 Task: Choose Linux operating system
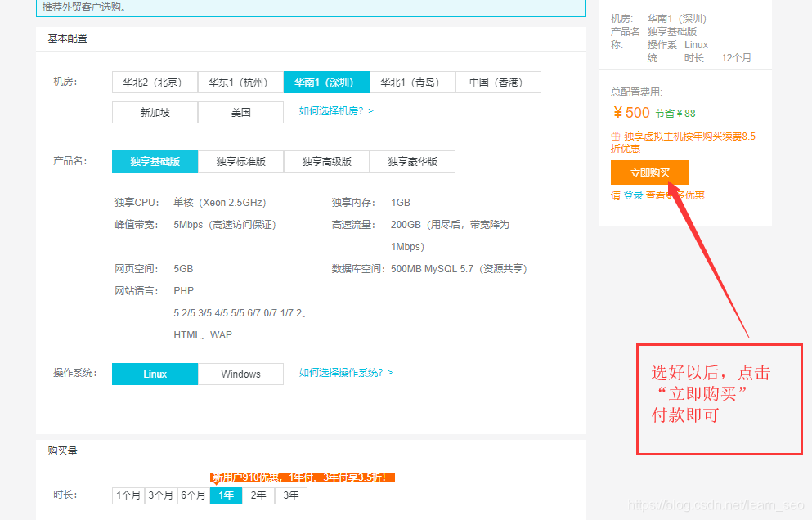tap(155, 374)
